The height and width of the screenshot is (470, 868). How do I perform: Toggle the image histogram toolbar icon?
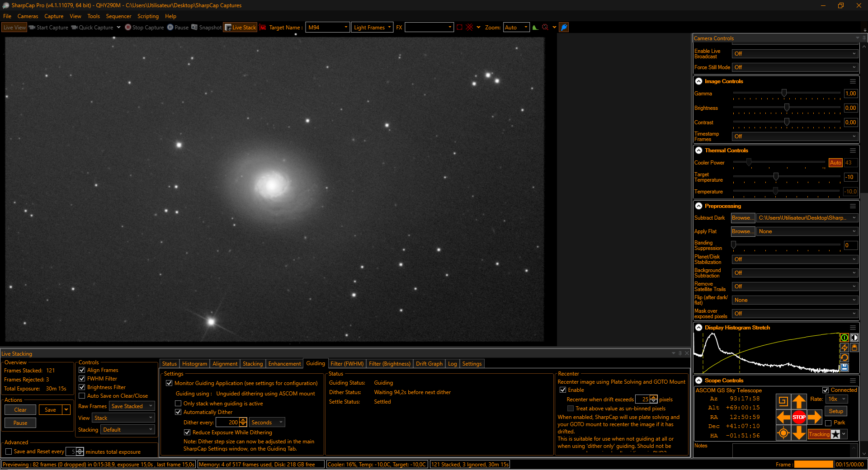pos(535,28)
